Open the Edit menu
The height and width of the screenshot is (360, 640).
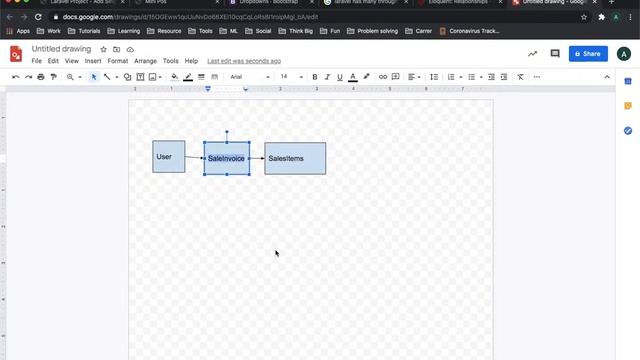[x=53, y=61]
